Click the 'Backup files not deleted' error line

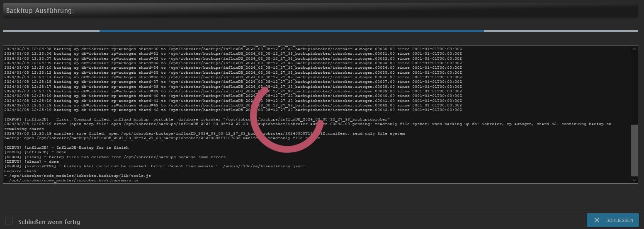(x=116, y=157)
